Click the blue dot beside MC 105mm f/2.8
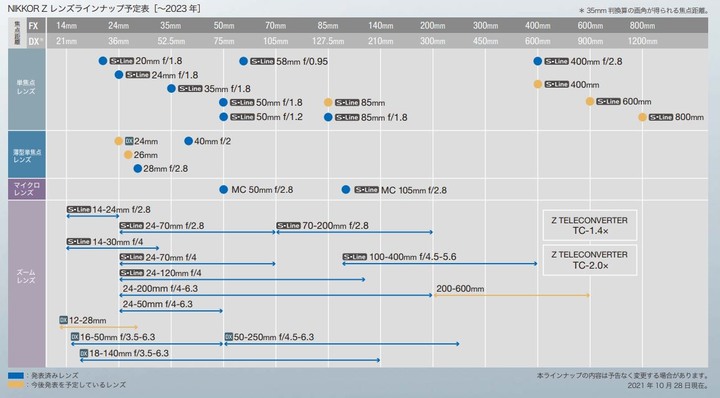 coord(346,190)
